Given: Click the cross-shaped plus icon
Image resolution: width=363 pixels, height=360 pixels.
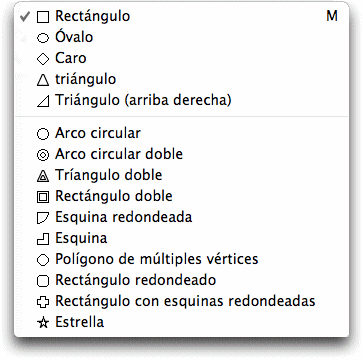Looking at the screenshot, I should click(43, 302).
